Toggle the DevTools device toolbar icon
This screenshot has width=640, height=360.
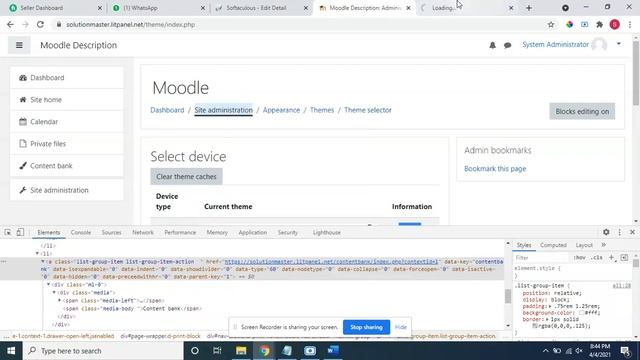[20, 232]
